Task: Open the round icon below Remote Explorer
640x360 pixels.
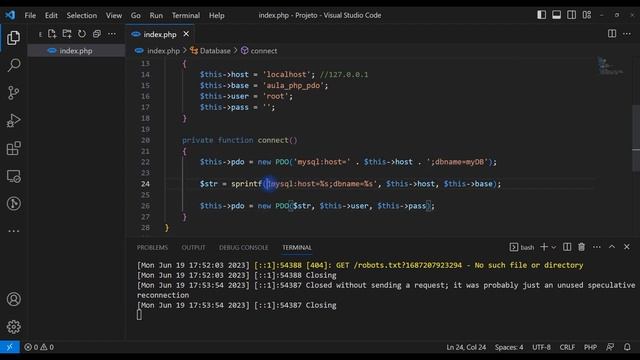Action: pyautogui.click(x=13, y=203)
